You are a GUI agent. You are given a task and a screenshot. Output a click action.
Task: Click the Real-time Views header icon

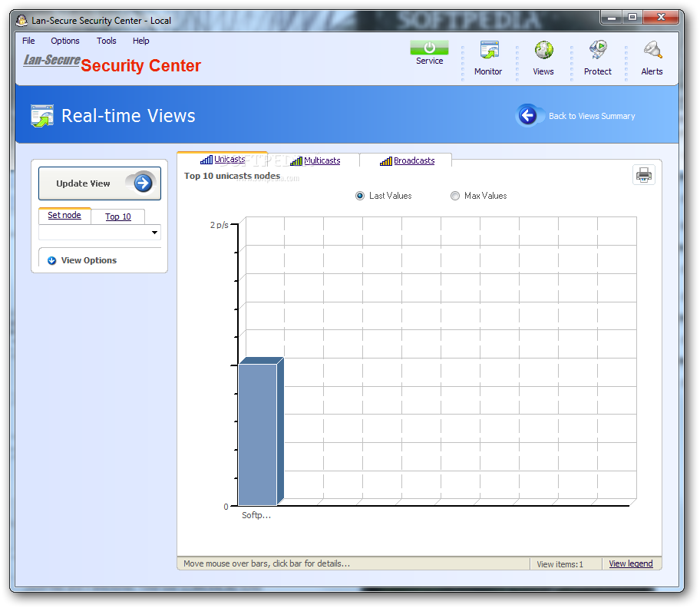pyautogui.click(x=42, y=116)
